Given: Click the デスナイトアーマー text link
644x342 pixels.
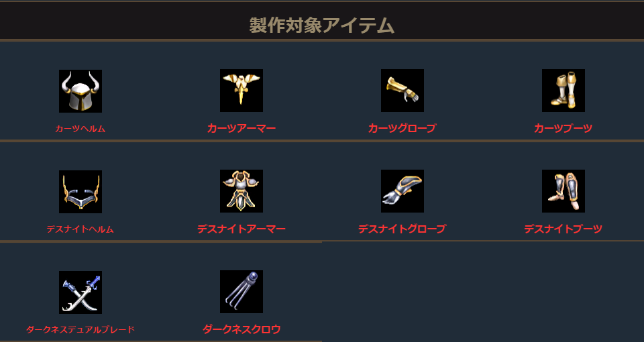Looking at the screenshot, I should 241,229.
